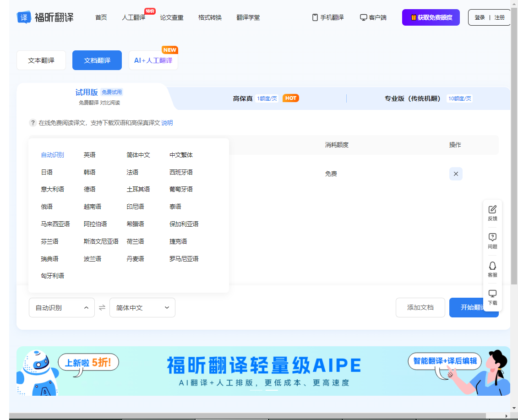The width and height of the screenshot is (518, 420).
Task: Choose 匈牙利语 from the language list
Action: (x=53, y=276)
